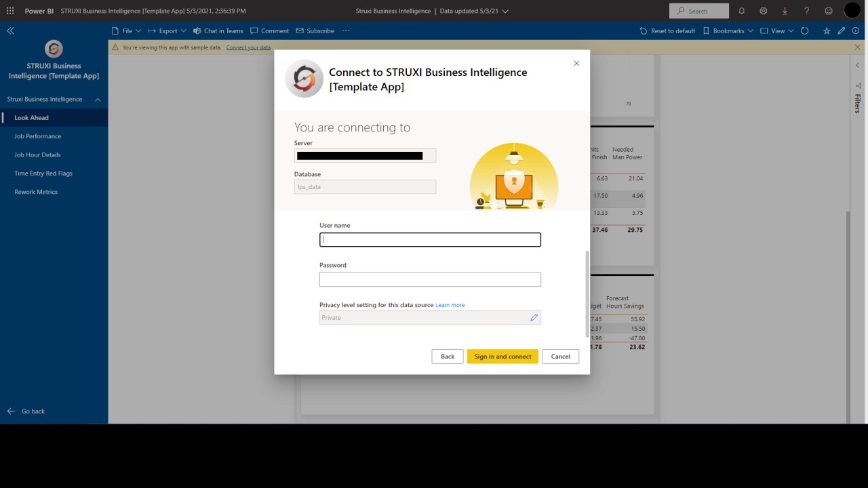Focus the Password field

[430, 279]
